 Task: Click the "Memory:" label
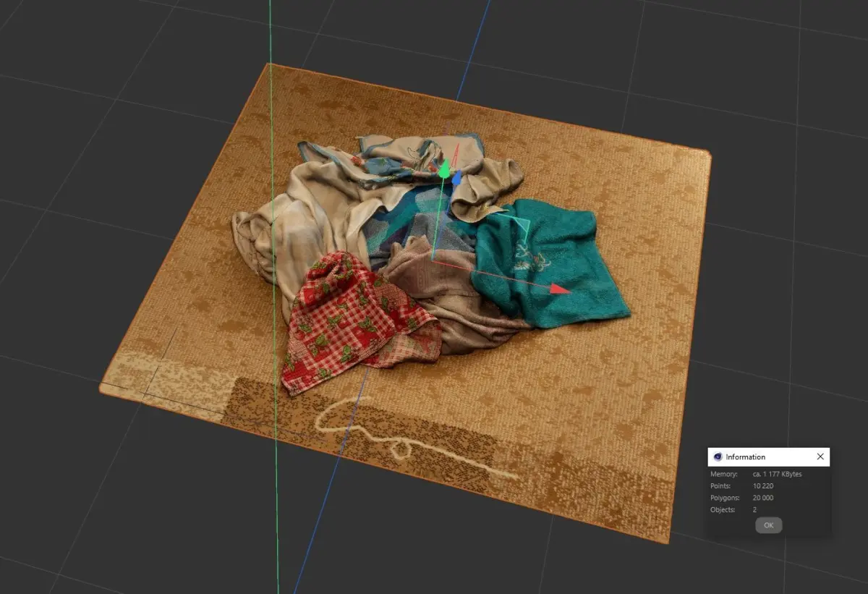point(723,474)
